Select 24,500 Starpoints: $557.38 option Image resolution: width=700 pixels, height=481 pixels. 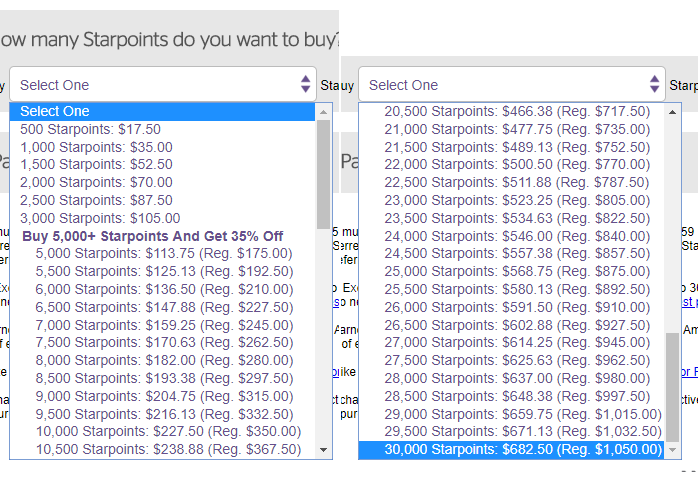(x=512, y=253)
